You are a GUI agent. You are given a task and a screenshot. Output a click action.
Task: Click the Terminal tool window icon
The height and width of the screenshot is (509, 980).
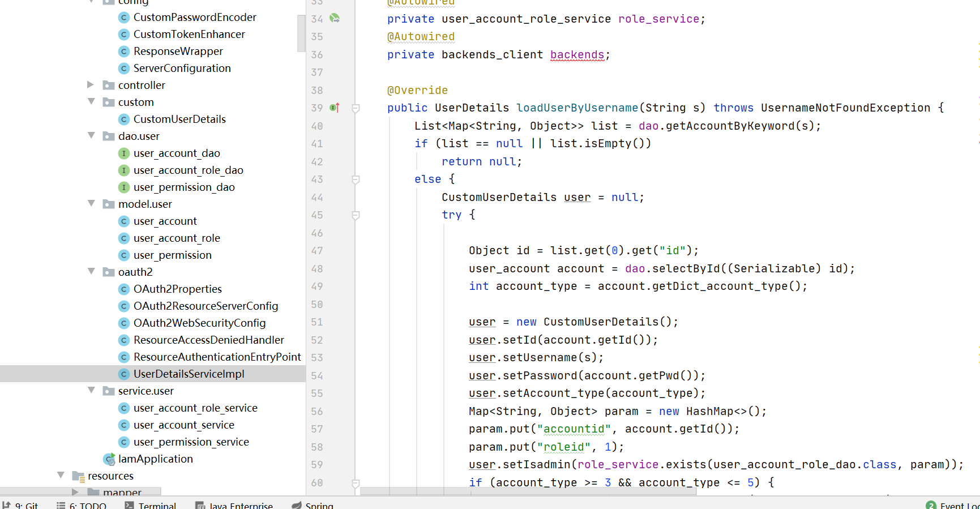(130, 505)
